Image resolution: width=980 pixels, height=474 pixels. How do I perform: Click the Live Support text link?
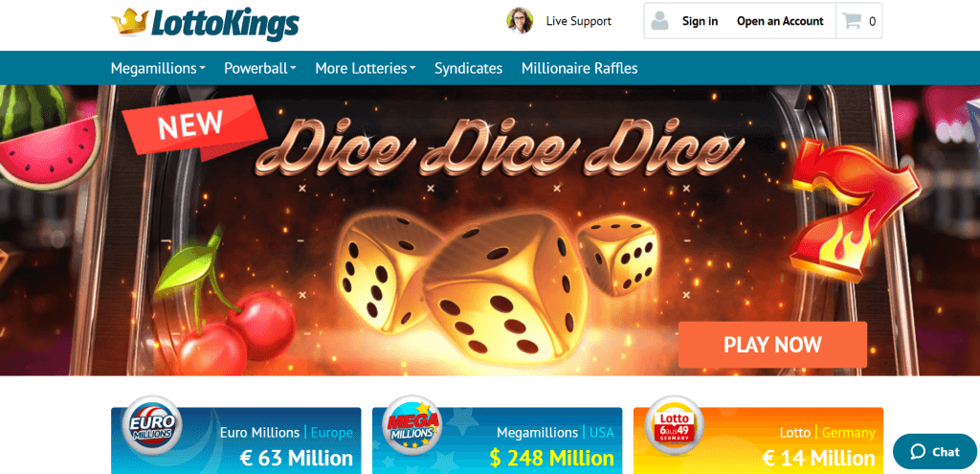(579, 21)
